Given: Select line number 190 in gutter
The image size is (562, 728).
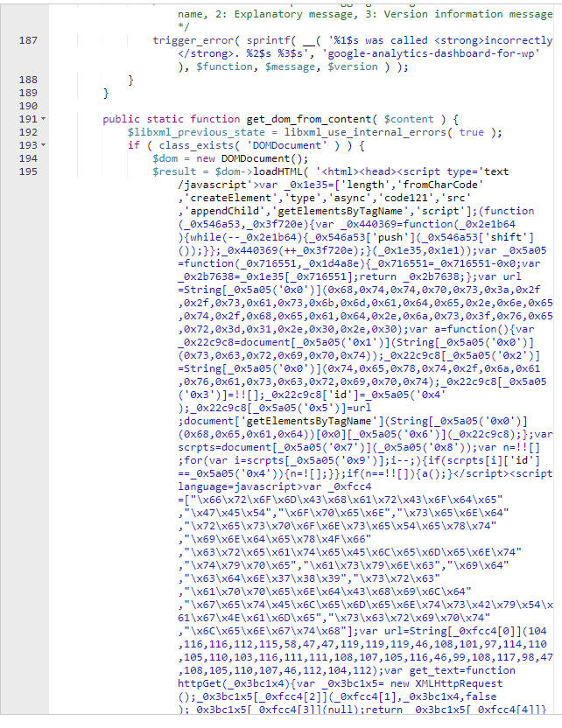Looking at the screenshot, I should [x=28, y=106].
